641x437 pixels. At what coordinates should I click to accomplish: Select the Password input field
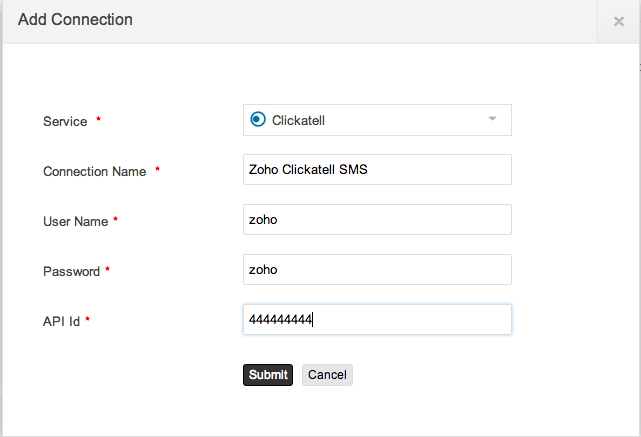coord(377,270)
